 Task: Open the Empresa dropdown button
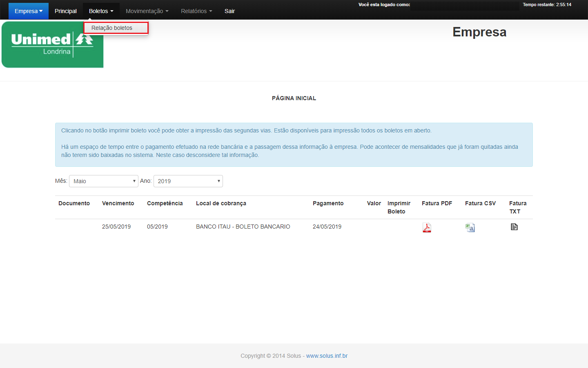[x=29, y=11]
